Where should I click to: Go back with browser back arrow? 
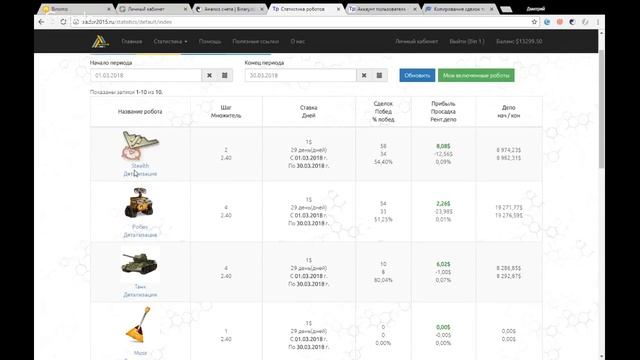pos(41,22)
